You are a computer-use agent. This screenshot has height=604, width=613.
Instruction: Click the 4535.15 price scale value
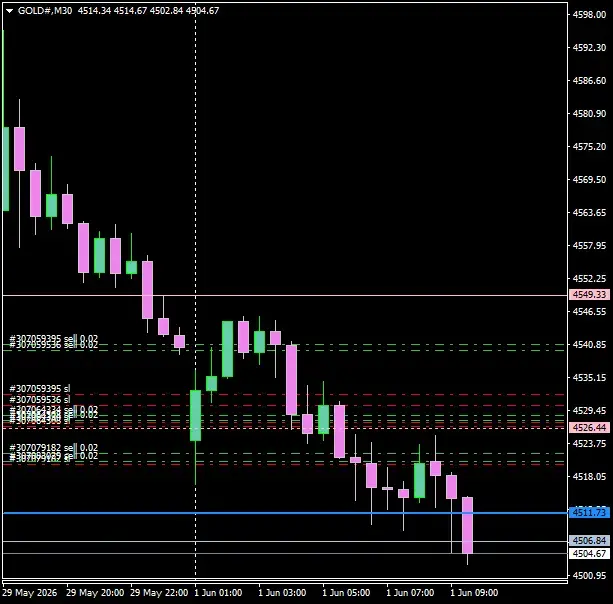click(589, 378)
